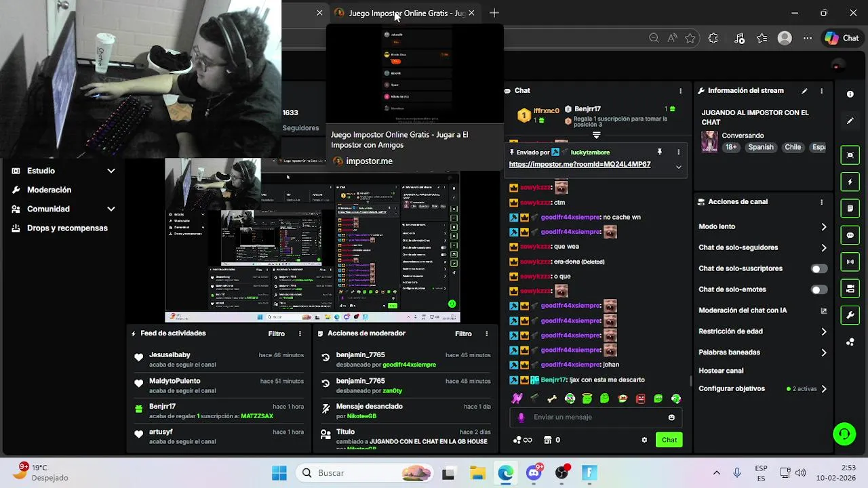The height and width of the screenshot is (488, 868).
Task: Open Moderación del chat con IA link
Action: (x=763, y=310)
